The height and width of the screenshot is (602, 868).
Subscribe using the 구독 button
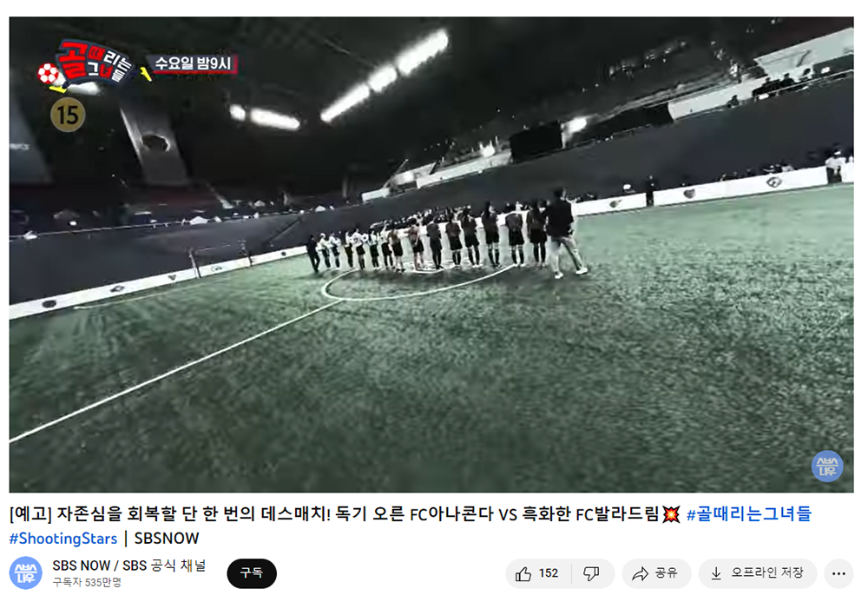(252, 573)
